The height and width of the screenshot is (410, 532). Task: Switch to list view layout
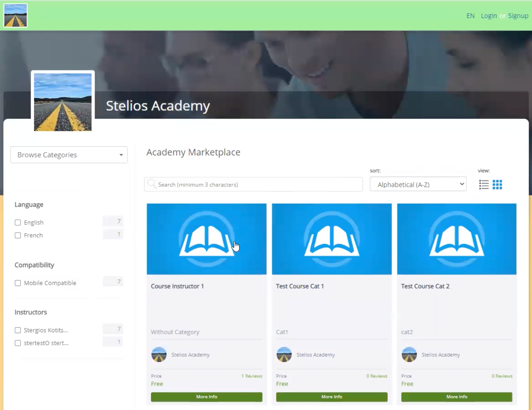484,184
